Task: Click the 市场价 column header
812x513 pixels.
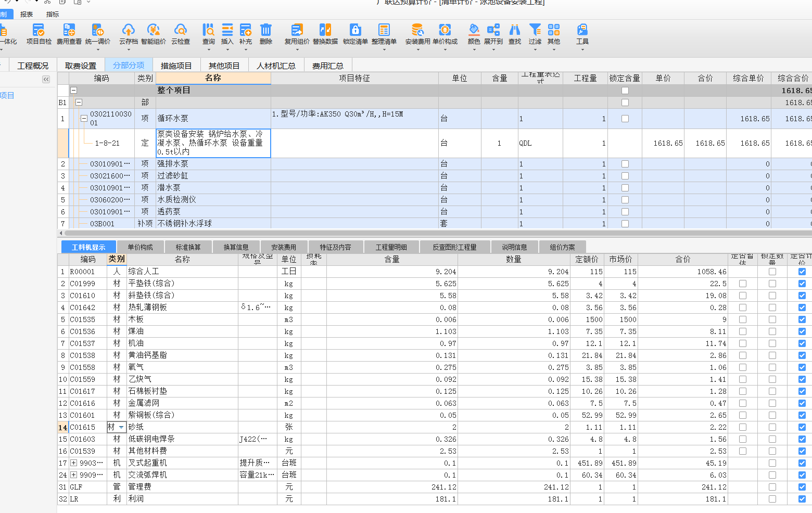Action: click(621, 259)
